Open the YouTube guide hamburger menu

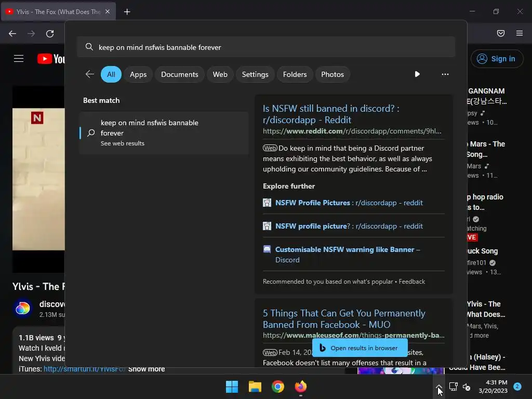19,59
